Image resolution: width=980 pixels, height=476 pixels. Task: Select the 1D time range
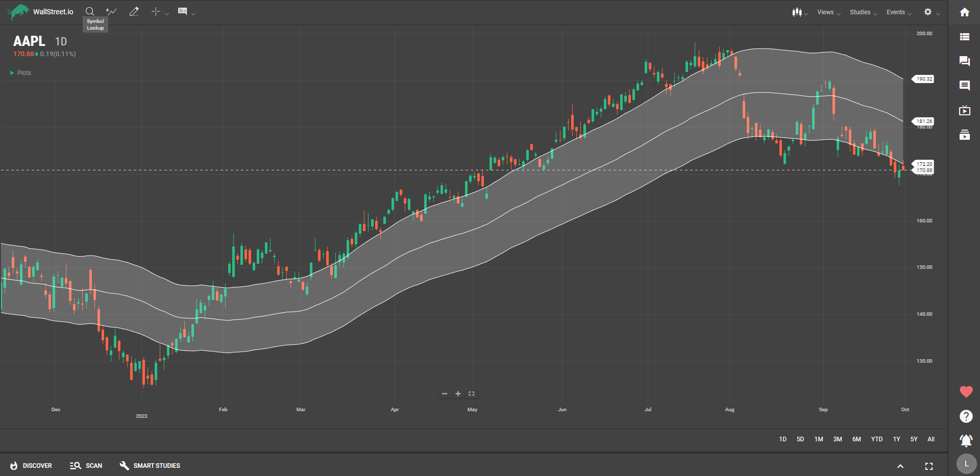pyautogui.click(x=782, y=439)
